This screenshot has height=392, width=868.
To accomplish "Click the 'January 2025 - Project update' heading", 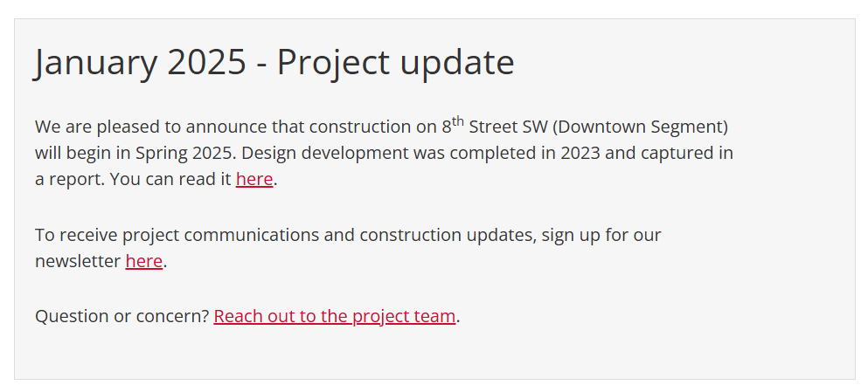I will 274,63.
